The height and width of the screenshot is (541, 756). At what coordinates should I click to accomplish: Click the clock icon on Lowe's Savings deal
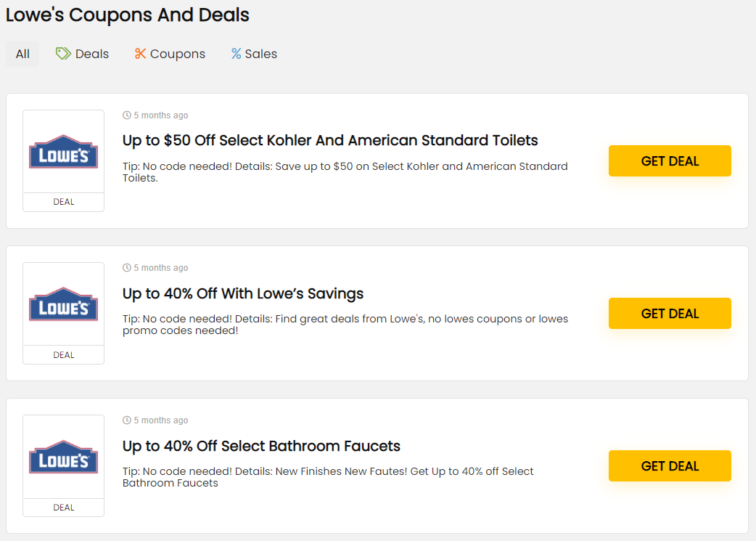127,268
